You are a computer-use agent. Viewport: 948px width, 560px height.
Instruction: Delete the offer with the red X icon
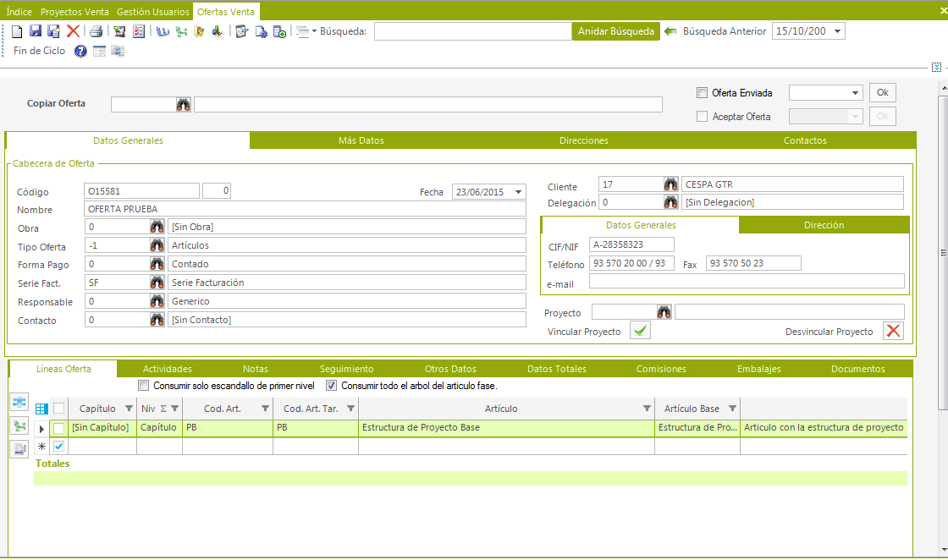[72, 30]
